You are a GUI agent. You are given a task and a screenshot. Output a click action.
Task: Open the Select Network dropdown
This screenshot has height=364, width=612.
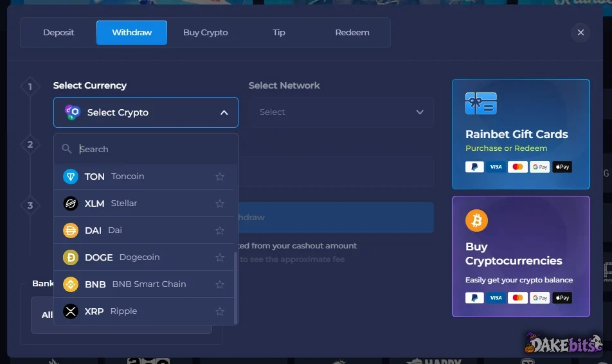coord(341,112)
